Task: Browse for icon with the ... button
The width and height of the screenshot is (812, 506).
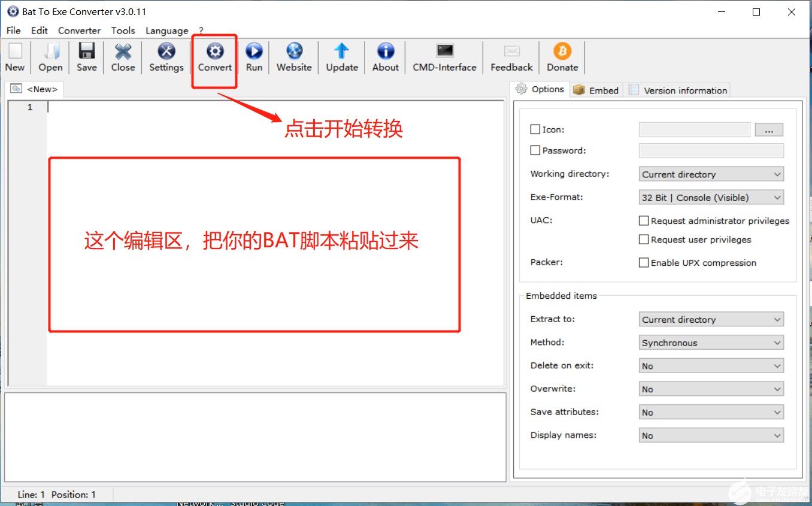Action: [769, 129]
